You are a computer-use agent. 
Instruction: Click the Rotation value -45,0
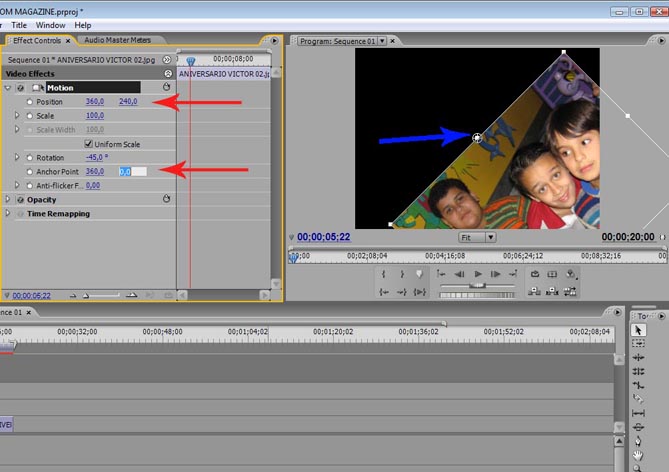96,158
